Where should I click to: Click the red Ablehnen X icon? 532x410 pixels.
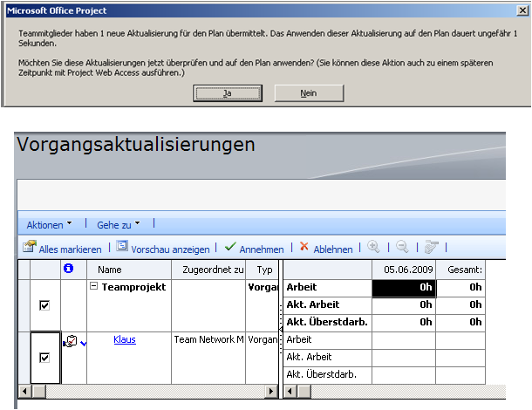[304, 246]
